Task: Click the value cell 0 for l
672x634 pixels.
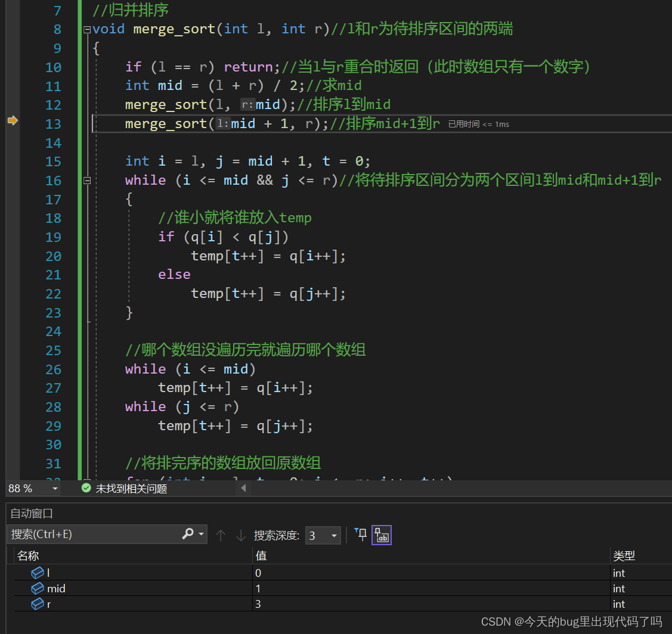Action: pyautogui.click(x=431, y=573)
